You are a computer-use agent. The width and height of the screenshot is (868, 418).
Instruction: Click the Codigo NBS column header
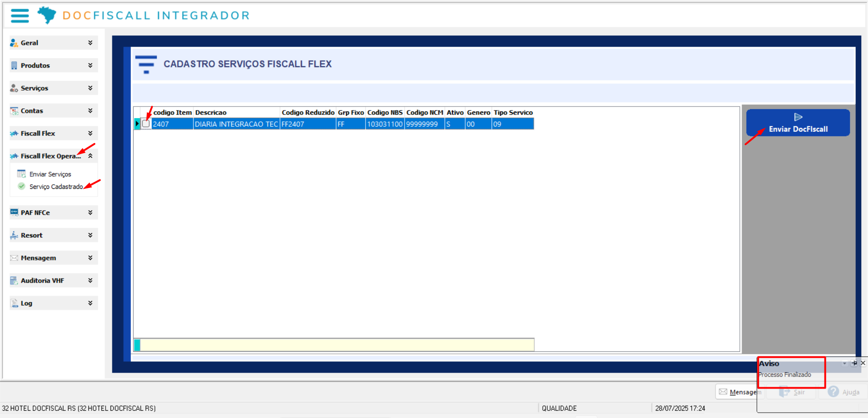click(x=385, y=112)
